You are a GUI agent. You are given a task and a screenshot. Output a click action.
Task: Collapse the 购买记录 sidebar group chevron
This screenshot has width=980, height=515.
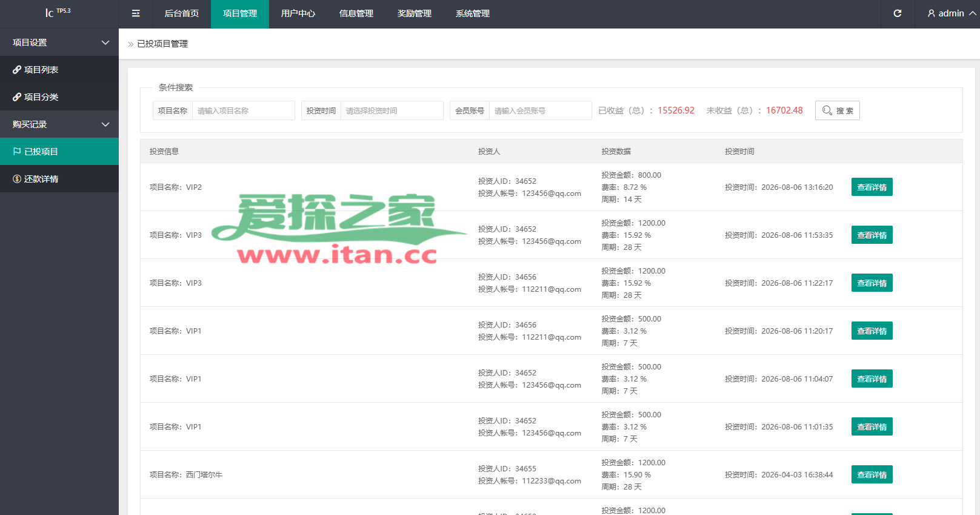[105, 124]
